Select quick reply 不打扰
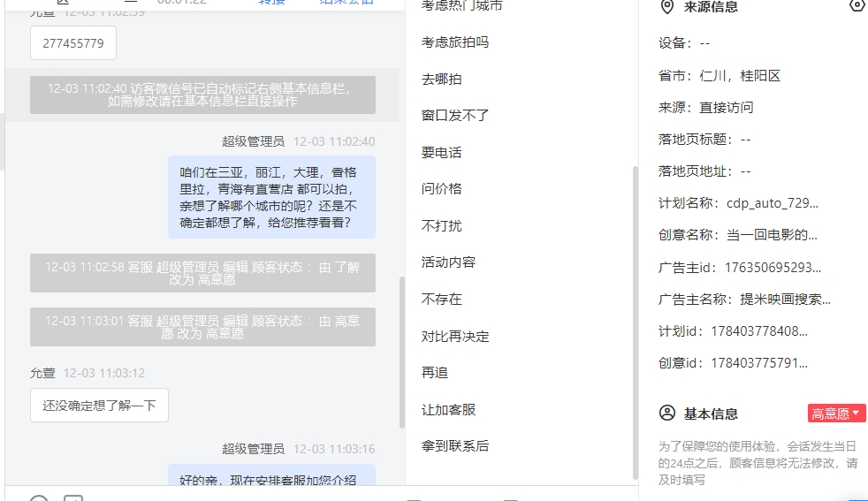The width and height of the screenshot is (868, 501). tap(441, 226)
